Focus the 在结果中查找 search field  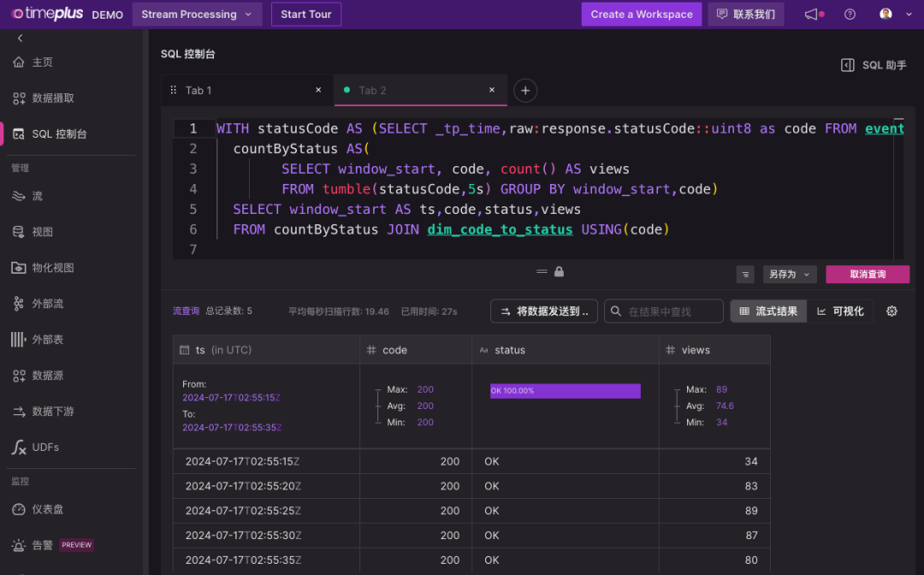(x=664, y=311)
